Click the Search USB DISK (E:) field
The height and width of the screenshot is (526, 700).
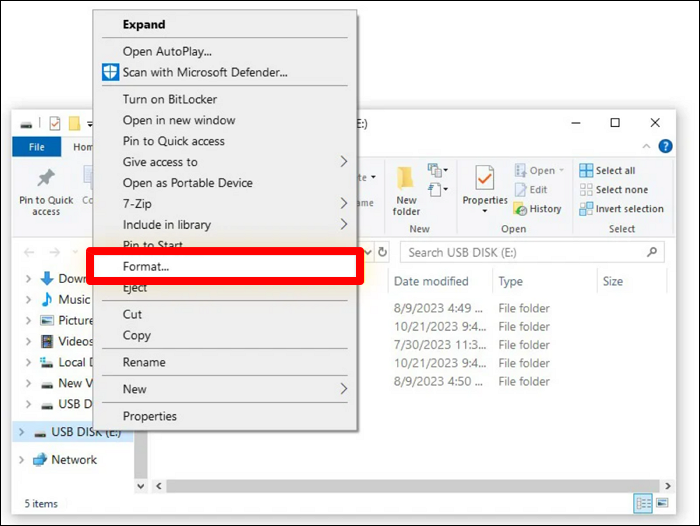(520, 253)
